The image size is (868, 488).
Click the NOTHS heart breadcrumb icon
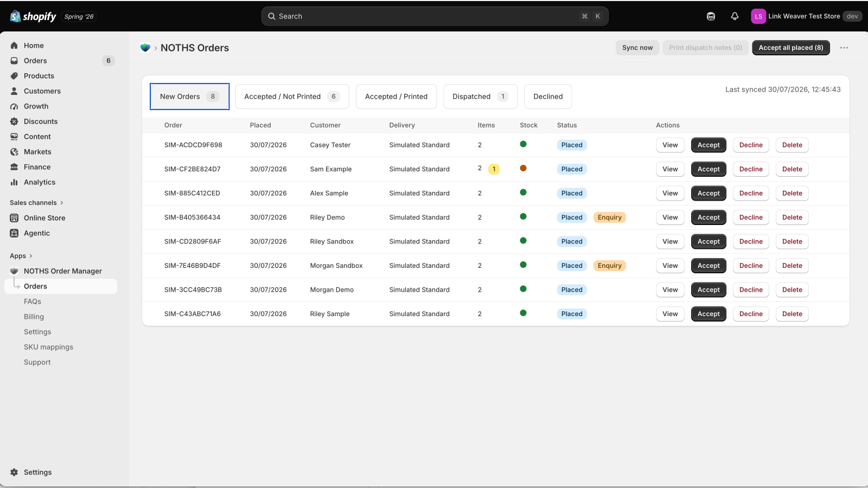[x=145, y=48]
